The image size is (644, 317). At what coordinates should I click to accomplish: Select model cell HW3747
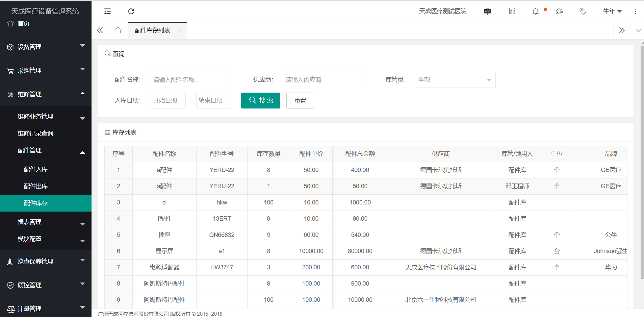(x=222, y=267)
